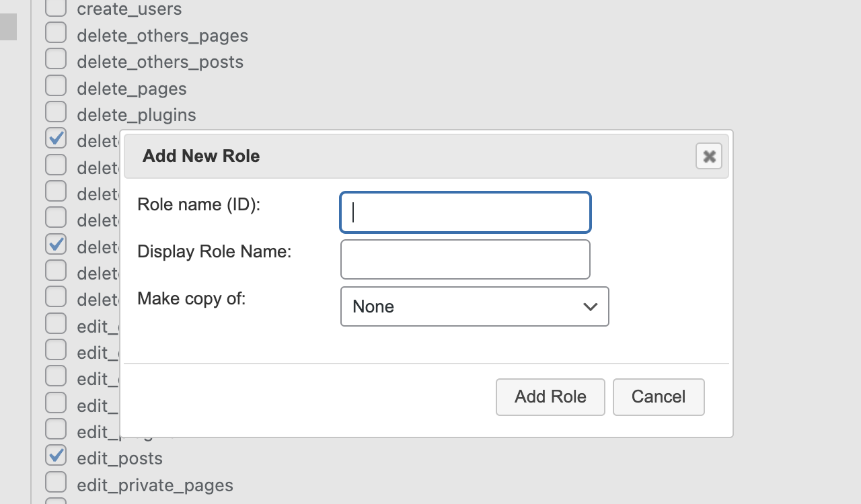Click the Add Role button
This screenshot has height=504, width=861.
(x=550, y=396)
